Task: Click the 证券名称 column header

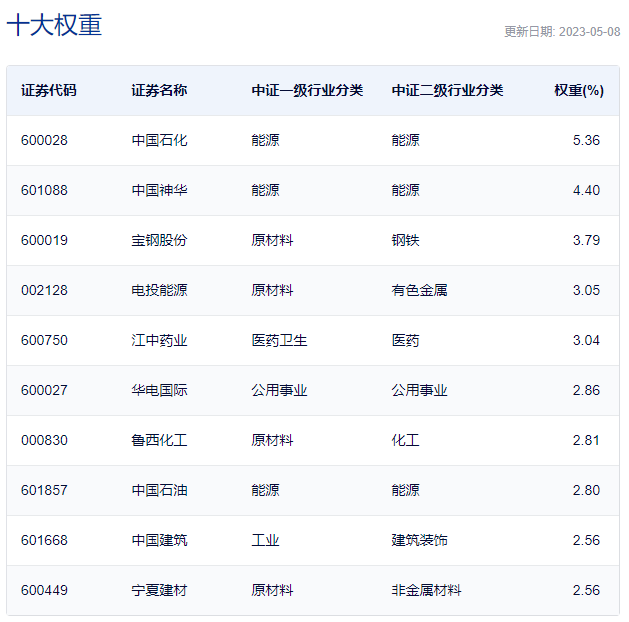Action: [159, 90]
